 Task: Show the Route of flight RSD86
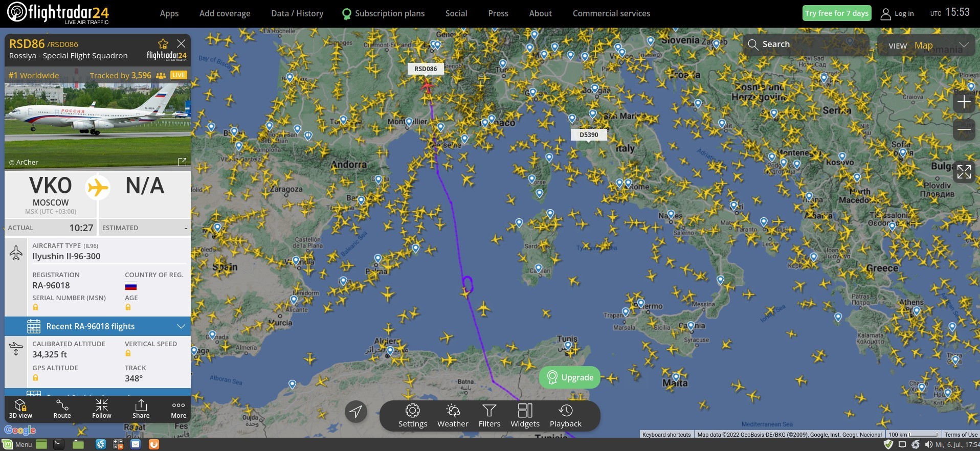click(62, 409)
